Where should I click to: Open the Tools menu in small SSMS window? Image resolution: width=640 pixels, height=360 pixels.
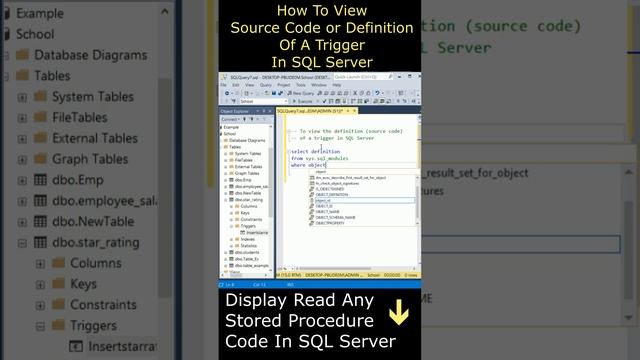coord(301,85)
